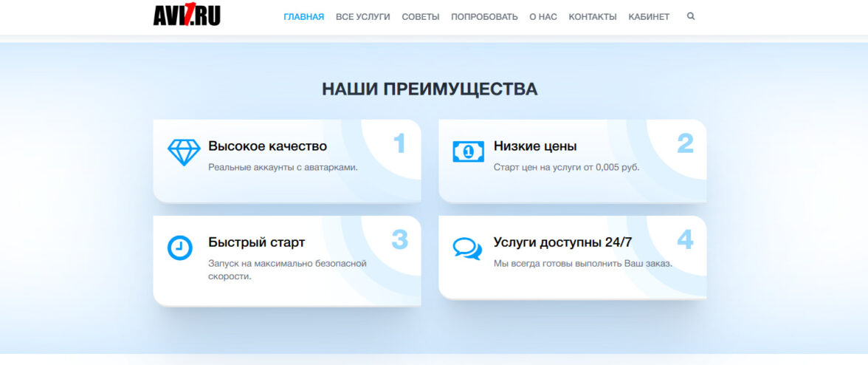Viewport: 868px width, 365px height.
Task: Open the О НАС page
Action: (x=543, y=16)
